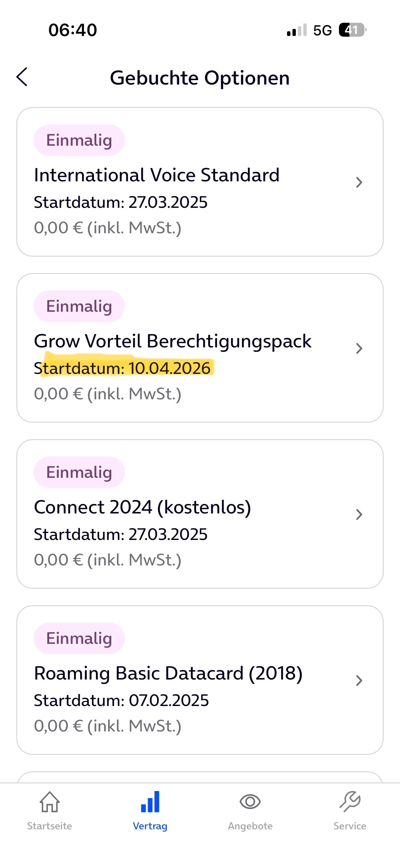The image size is (400, 868).
Task: Expand Connect 2024 (kostenlos) chevron
Action: [359, 514]
